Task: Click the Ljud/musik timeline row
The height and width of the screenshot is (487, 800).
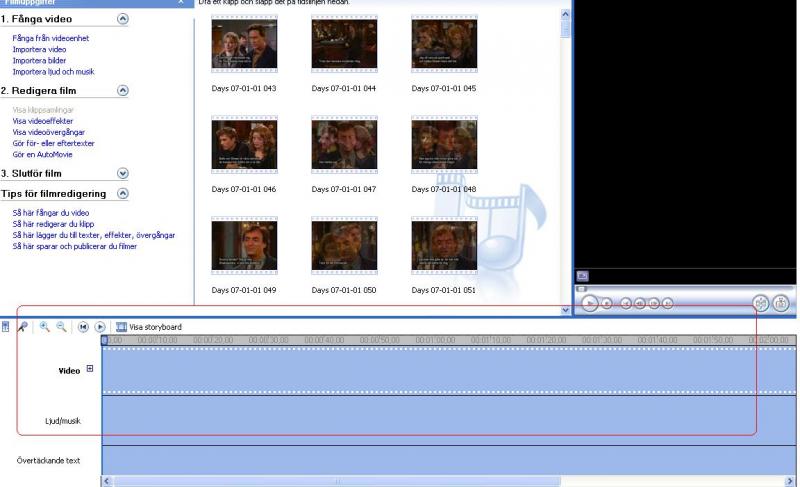Action: (449, 421)
